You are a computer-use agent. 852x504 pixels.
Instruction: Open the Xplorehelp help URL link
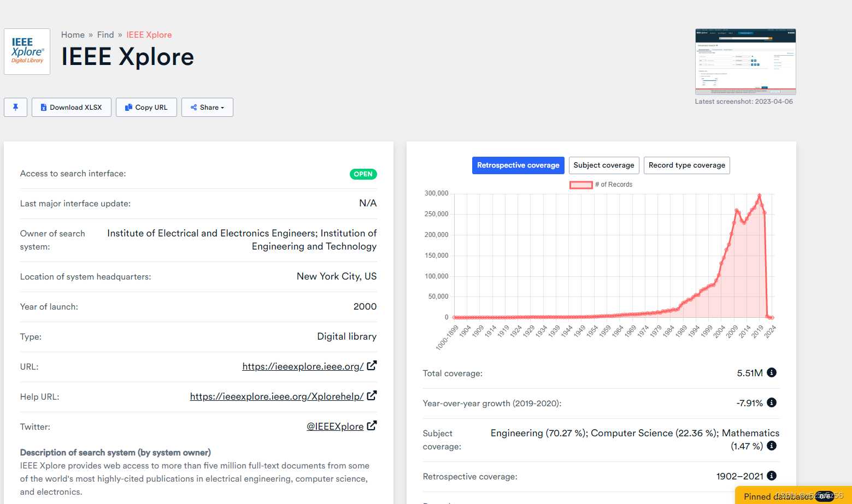[277, 396]
